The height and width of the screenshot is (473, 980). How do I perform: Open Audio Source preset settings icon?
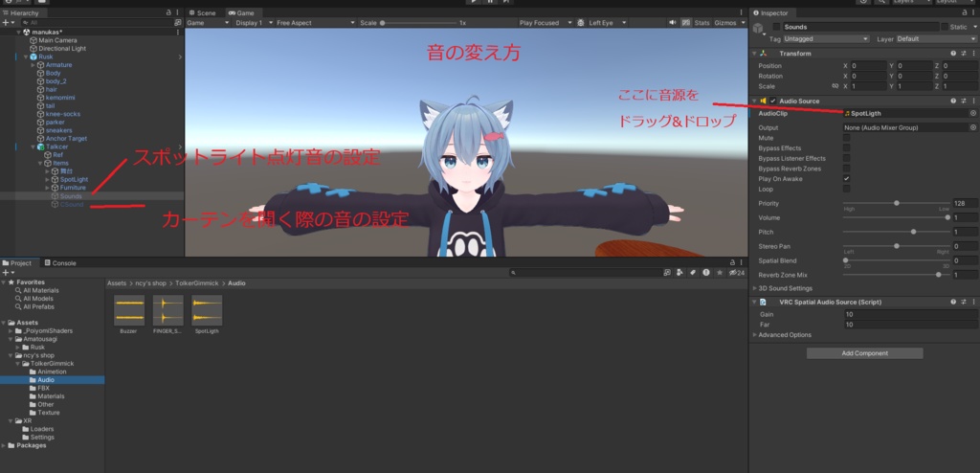pyautogui.click(x=964, y=101)
